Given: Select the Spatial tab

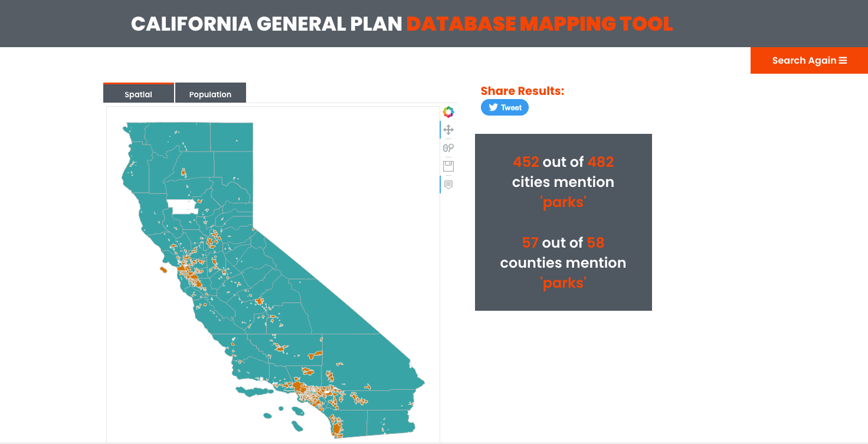Looking at the screenshot, I should tap(138, 94).
